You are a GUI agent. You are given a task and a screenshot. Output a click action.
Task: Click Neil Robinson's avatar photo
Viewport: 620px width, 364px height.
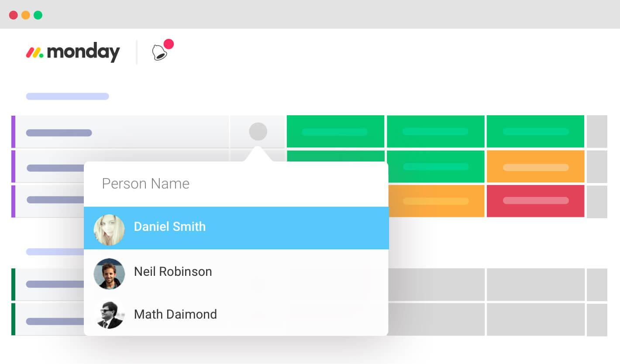tap(109, 274)
